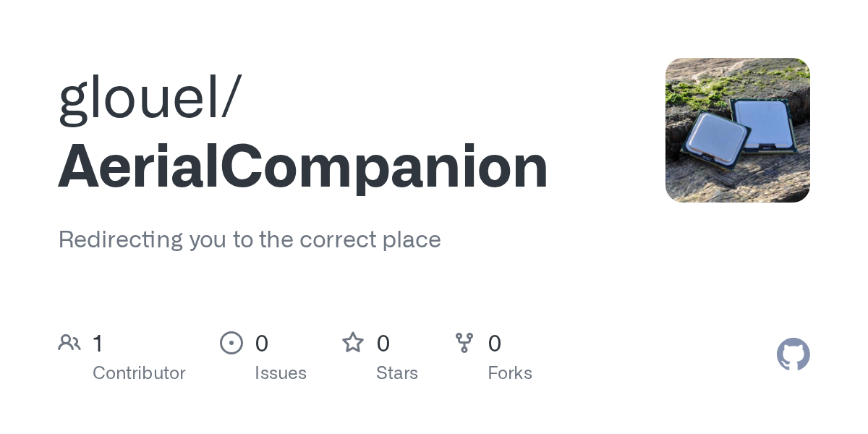
Task: Click the Forks label
Action: [510, 373]
